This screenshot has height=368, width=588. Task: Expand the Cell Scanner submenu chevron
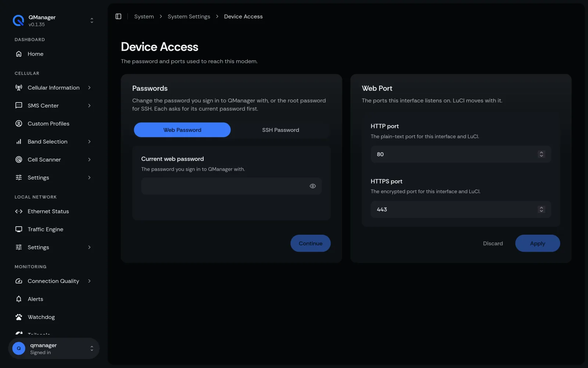89,160
